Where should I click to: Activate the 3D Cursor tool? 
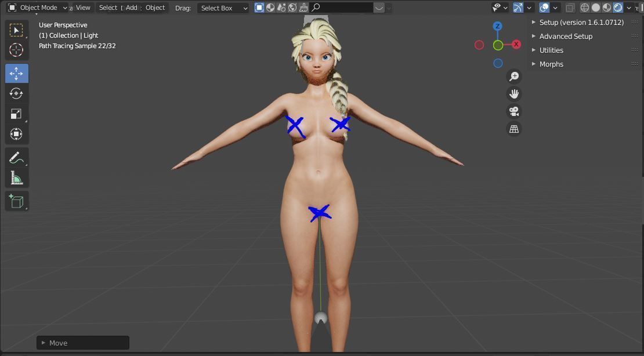(16, 50)
